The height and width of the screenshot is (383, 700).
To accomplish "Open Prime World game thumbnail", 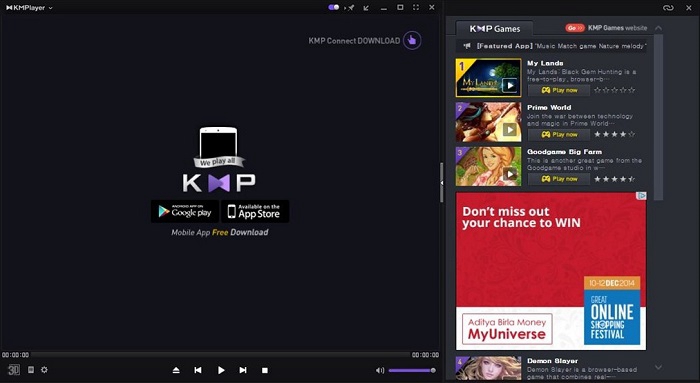I will (488, 122).
